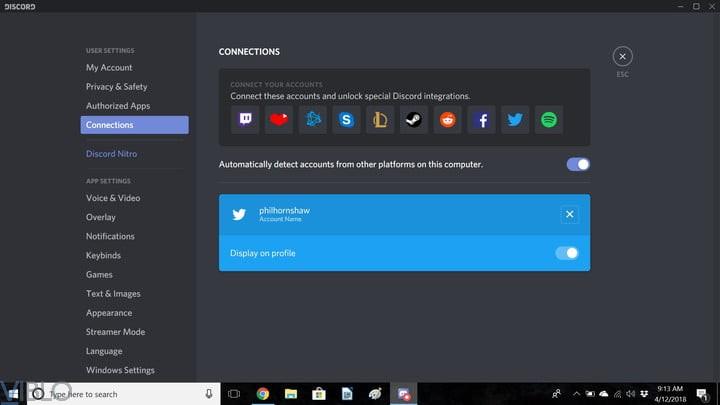Viewport: 720px width, 405px height.
Task: Connect a Reddit account
Action: click(448, 120)
